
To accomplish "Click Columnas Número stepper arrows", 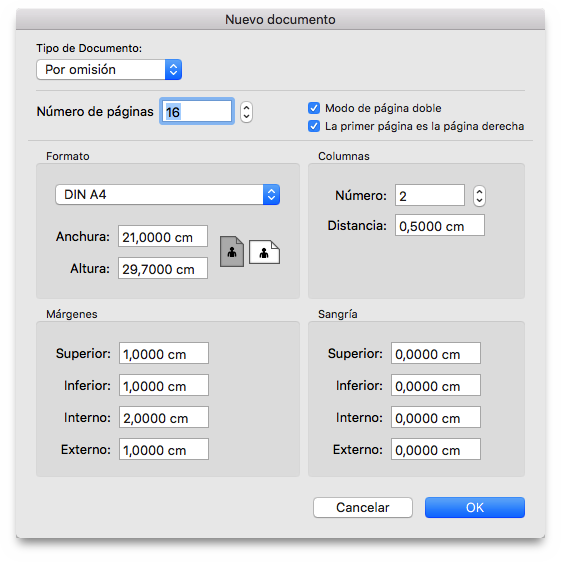I will point(479,196).
